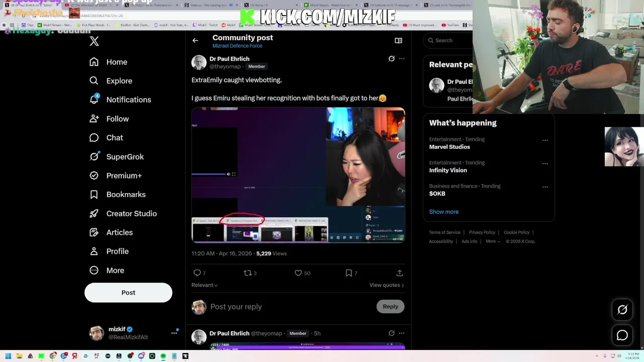Open options for Infinity Vision trend
Image resolution: width=644 pixels, height=362 pixels.
tap(545, 164)
